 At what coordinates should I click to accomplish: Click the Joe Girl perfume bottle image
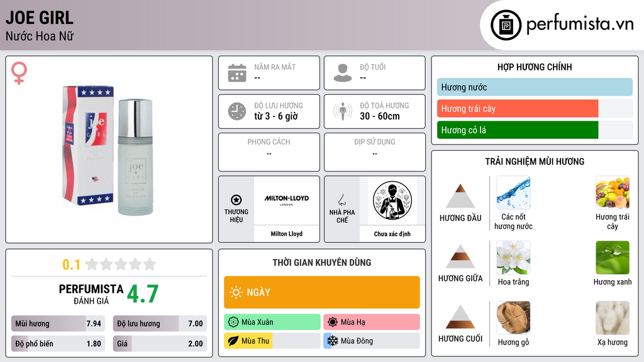click(108, 150)
